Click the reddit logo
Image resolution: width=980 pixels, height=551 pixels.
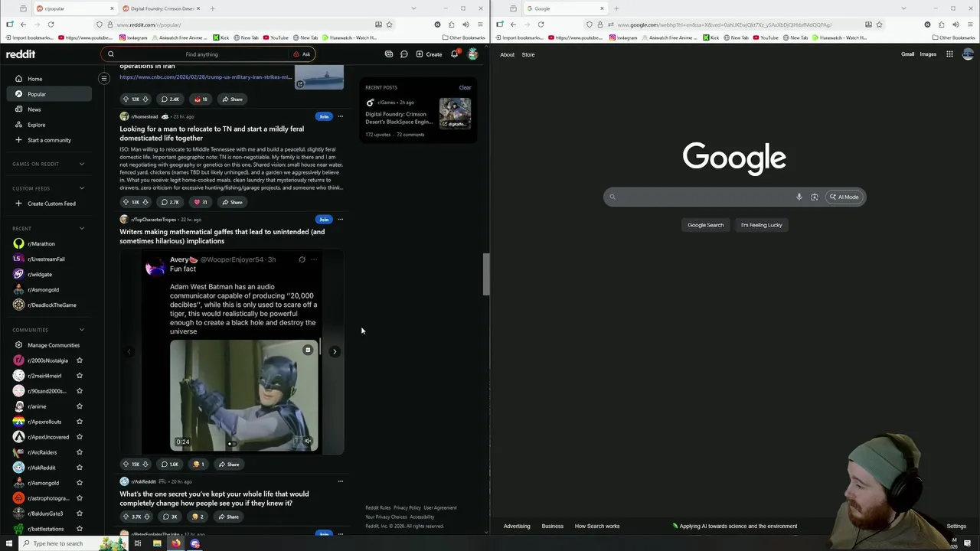[x=21, y=54]
